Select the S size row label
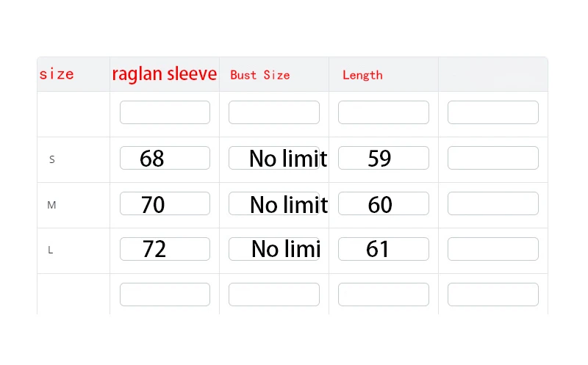The image size is (588, 365). click(x=51, y=159)
